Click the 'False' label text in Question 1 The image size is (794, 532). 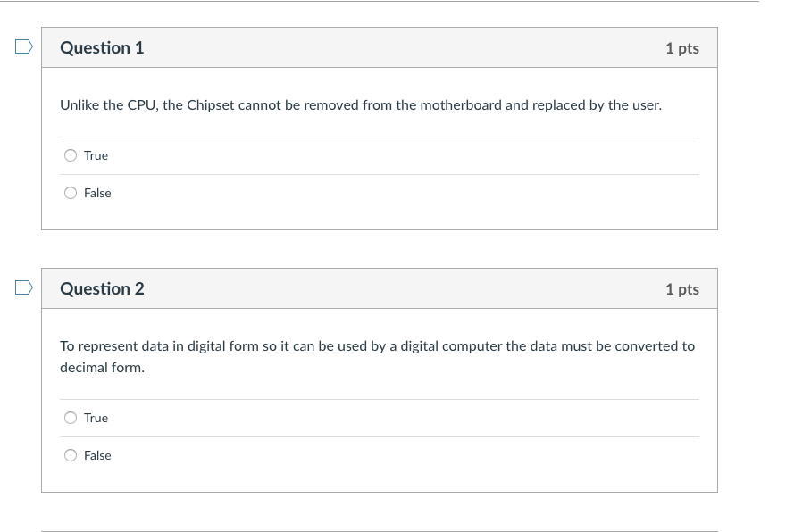pyautogui.click(x=97, y=193)
